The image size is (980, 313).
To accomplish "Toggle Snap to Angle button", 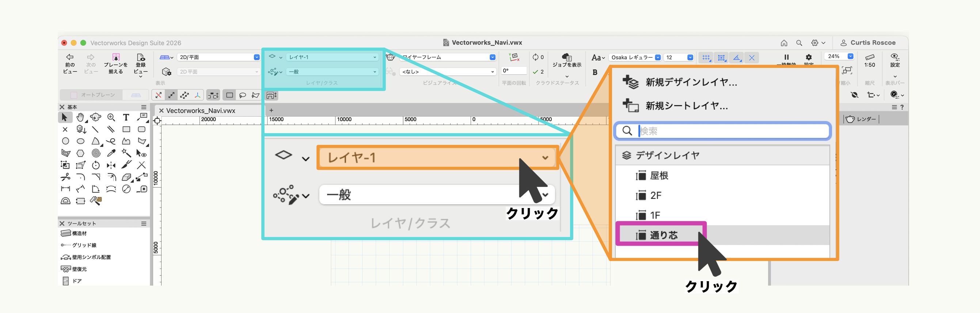I will (x=737, y=57).
